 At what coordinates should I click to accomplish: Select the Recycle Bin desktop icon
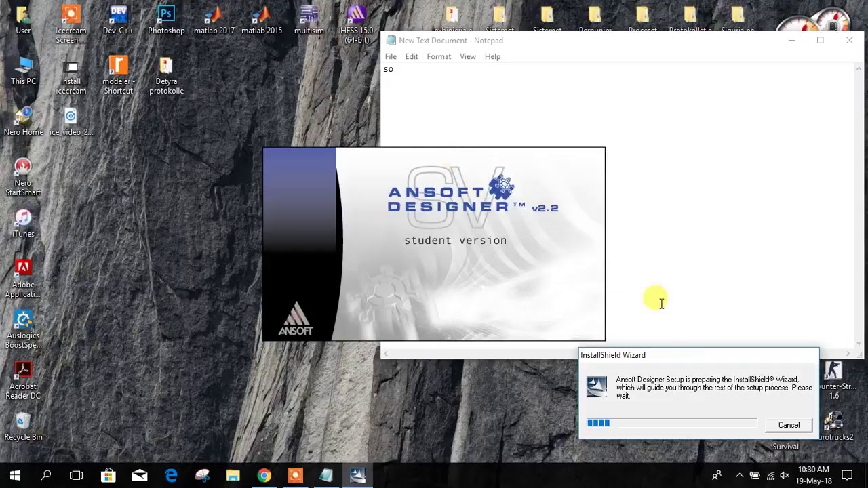tap(23, 427)
